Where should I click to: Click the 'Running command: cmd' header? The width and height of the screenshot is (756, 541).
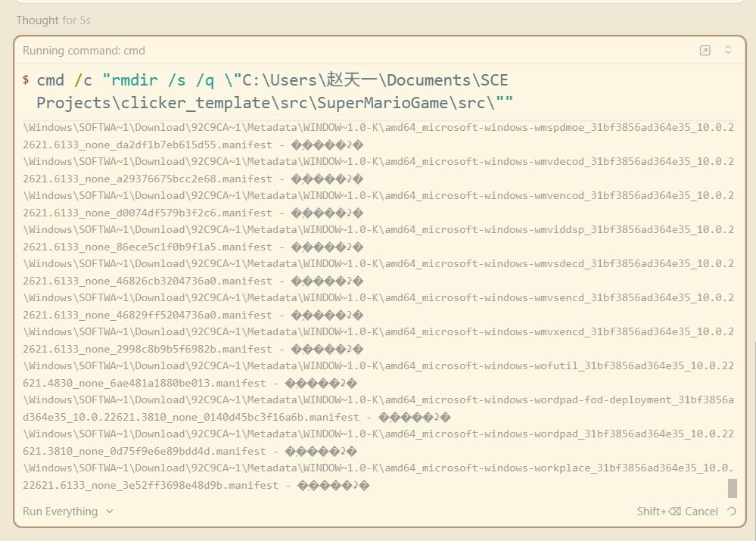(x=84, y=51)
